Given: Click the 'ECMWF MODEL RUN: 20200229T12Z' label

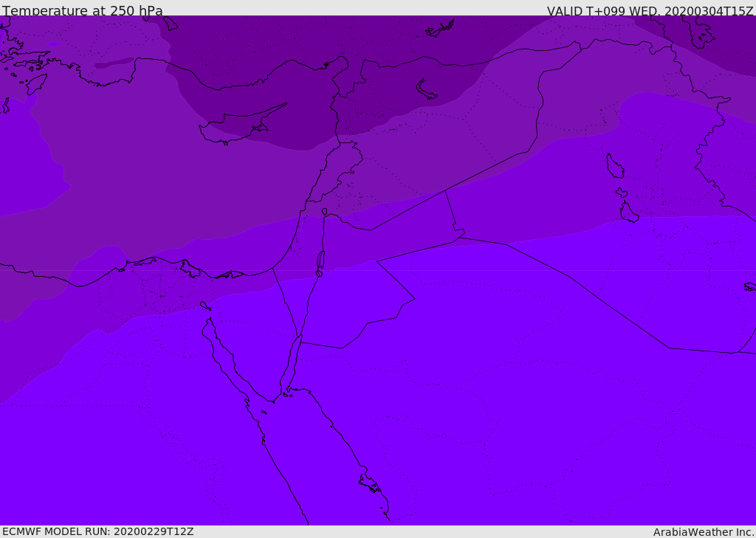Looking at the screenshot, I should pos(98,532).
